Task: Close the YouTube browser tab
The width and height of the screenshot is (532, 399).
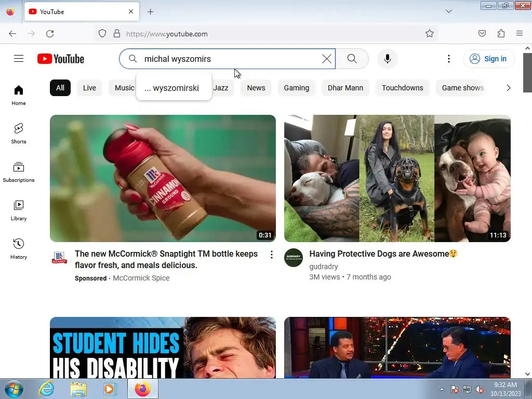Action: (x=131, y=11)
